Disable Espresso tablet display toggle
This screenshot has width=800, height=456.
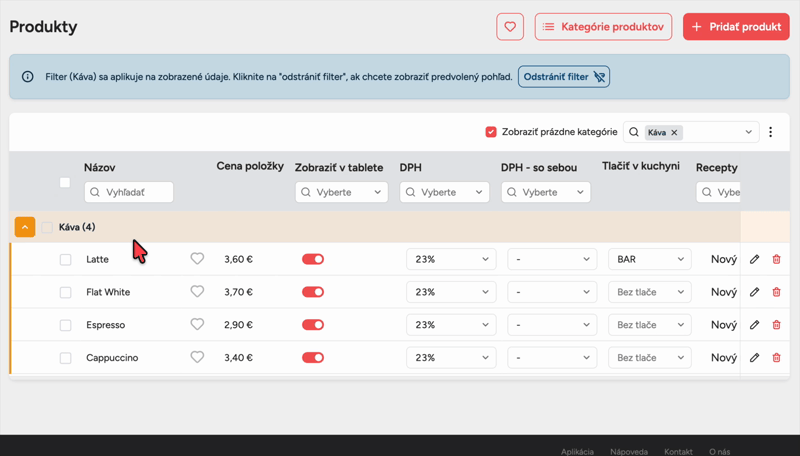[313, 324]
